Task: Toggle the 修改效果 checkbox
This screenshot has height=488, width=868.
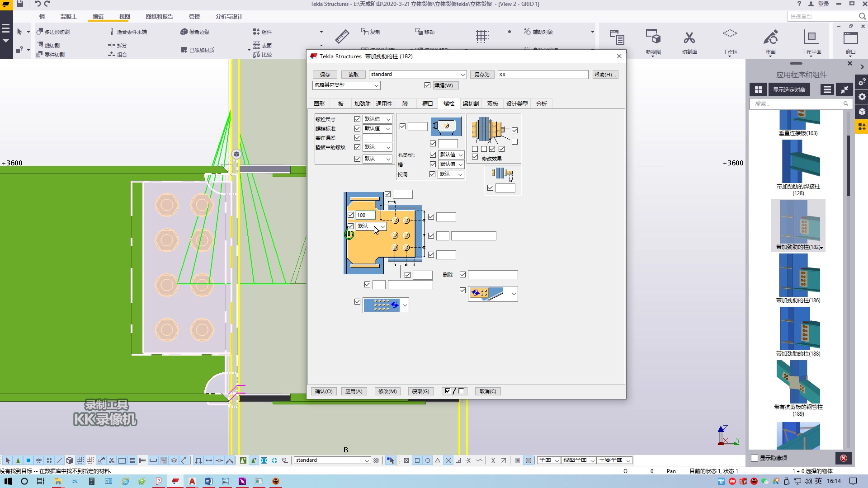Action: pyautogui.click(x=475, y=157)
